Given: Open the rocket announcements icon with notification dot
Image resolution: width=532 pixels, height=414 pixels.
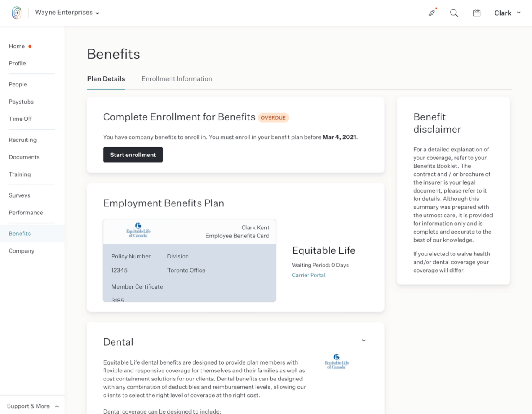Looking at the screenshot, I should click(432, 13).
